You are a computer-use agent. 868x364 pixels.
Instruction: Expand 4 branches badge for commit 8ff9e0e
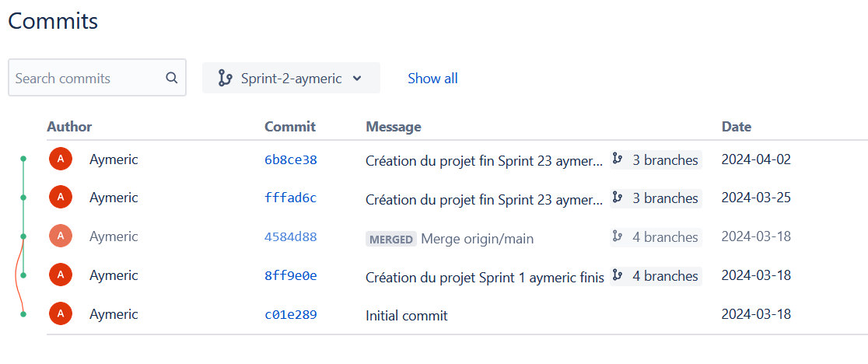tap(656, 276)
